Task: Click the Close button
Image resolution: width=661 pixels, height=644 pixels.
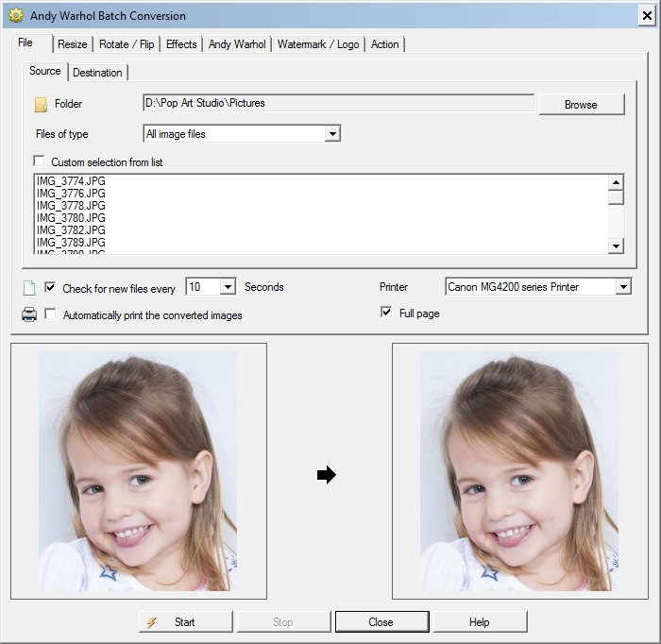Action: [381, 622]
